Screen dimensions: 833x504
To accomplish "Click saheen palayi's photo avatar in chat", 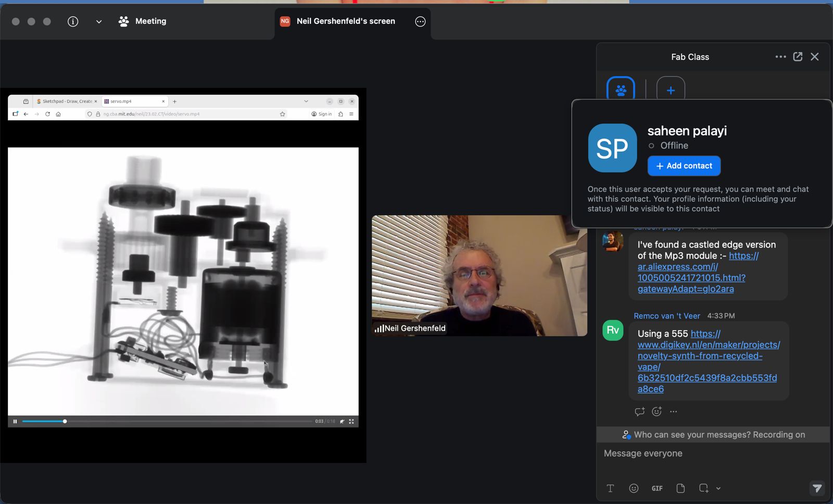I will coord(613,241).
